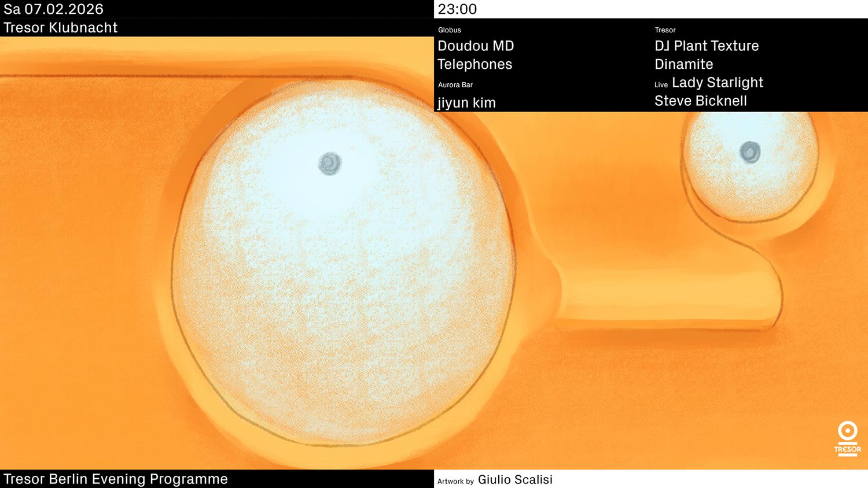Viewport: 868px width, 488px height.
Task: Click the grey pupil in the small sphere
Action: point(750,152)
